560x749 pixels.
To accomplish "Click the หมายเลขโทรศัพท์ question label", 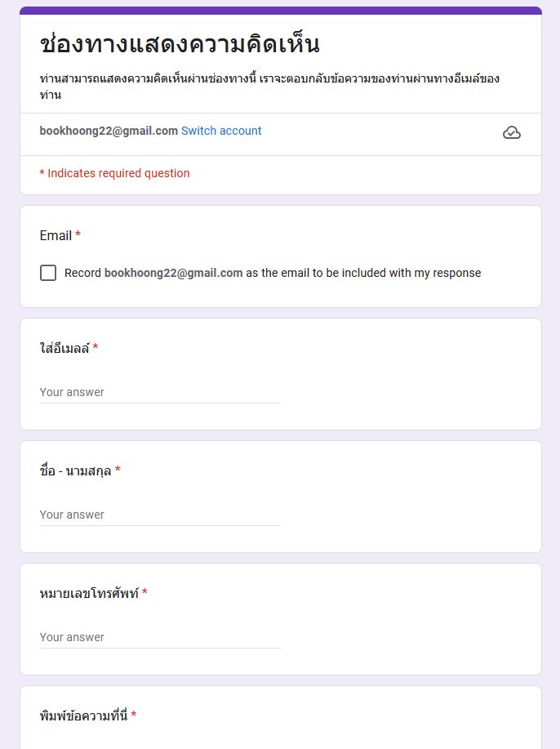I will [89, 593].
